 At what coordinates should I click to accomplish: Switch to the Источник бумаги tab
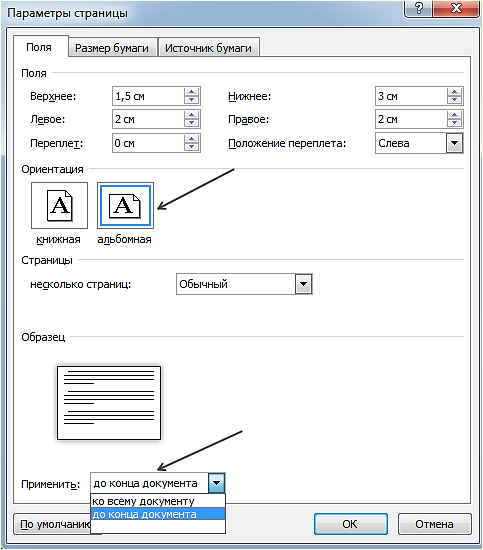click(x=208, y=48)
